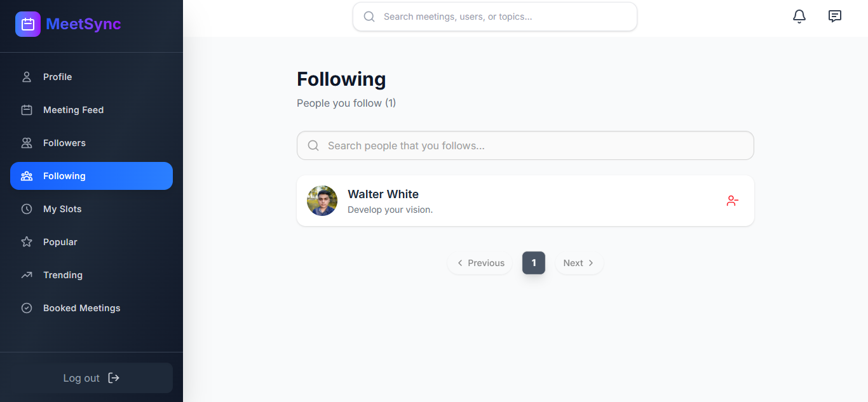Viewport: 868px width, 402px height.
Task: Click the search people you follow field
Action: [534, 145]
